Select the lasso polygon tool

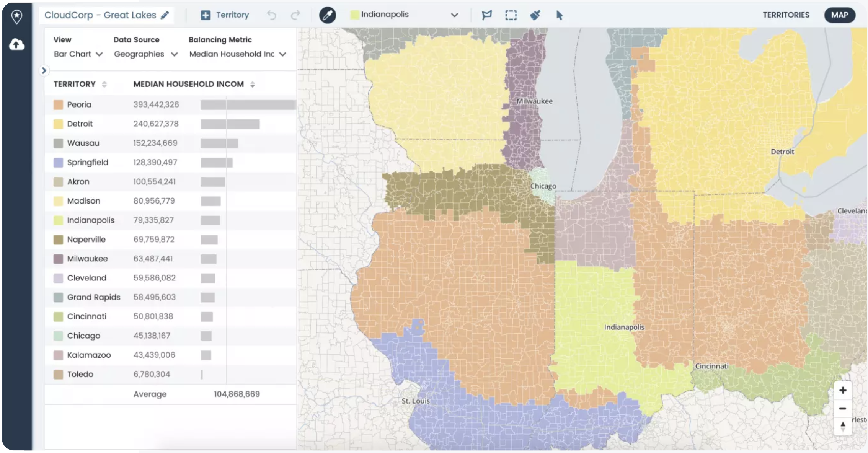(x=486, y=15)
